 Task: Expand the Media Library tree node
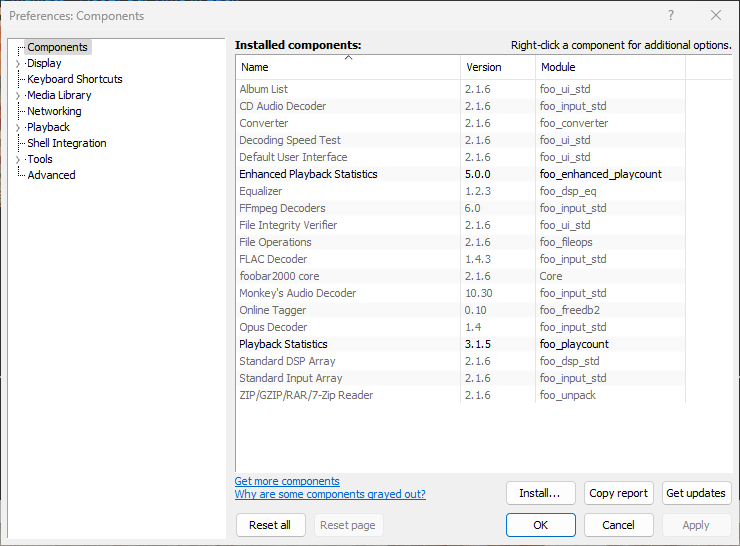pos(18,96)
